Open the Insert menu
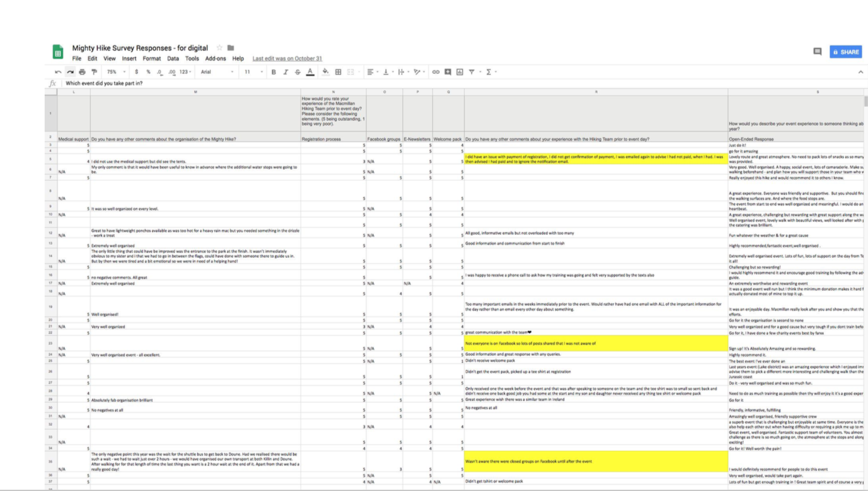 [x=129, y=58]
